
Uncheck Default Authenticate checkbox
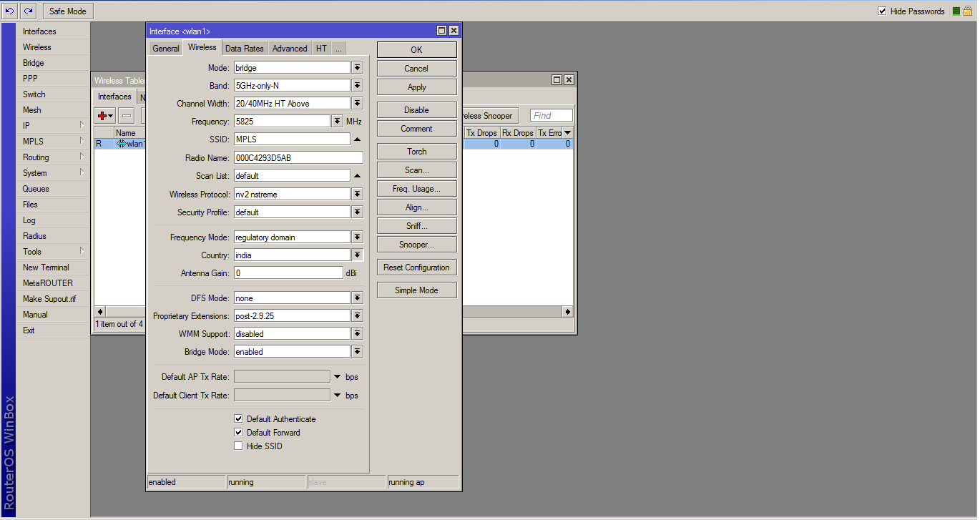tap(239, 419)
